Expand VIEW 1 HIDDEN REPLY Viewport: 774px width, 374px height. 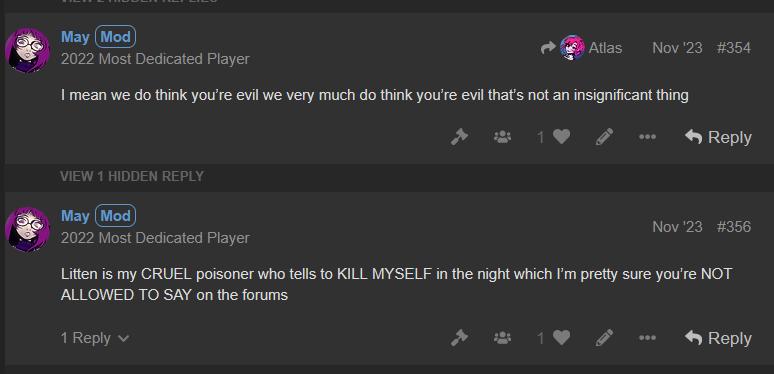tap(132, 176)
